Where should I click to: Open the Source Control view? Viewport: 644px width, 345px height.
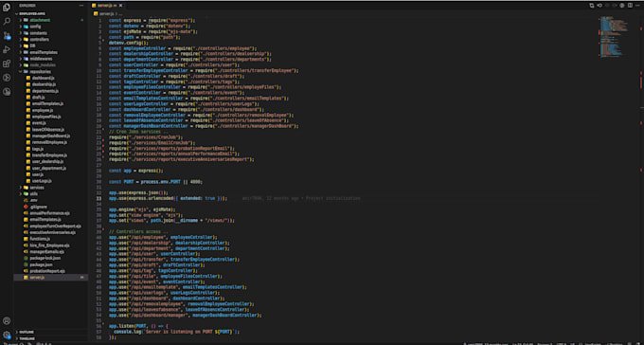click(7, 35)
